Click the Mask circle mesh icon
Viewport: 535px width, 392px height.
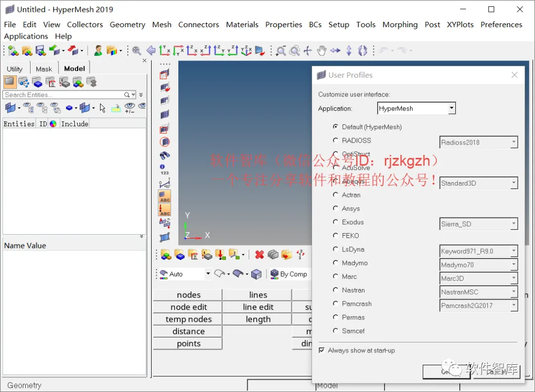164,142
